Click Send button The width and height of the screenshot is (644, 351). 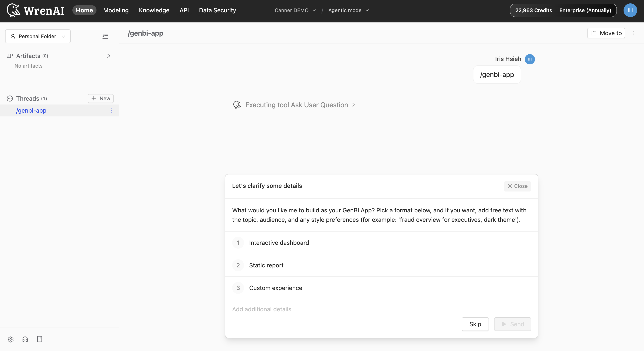coord(512,324)
